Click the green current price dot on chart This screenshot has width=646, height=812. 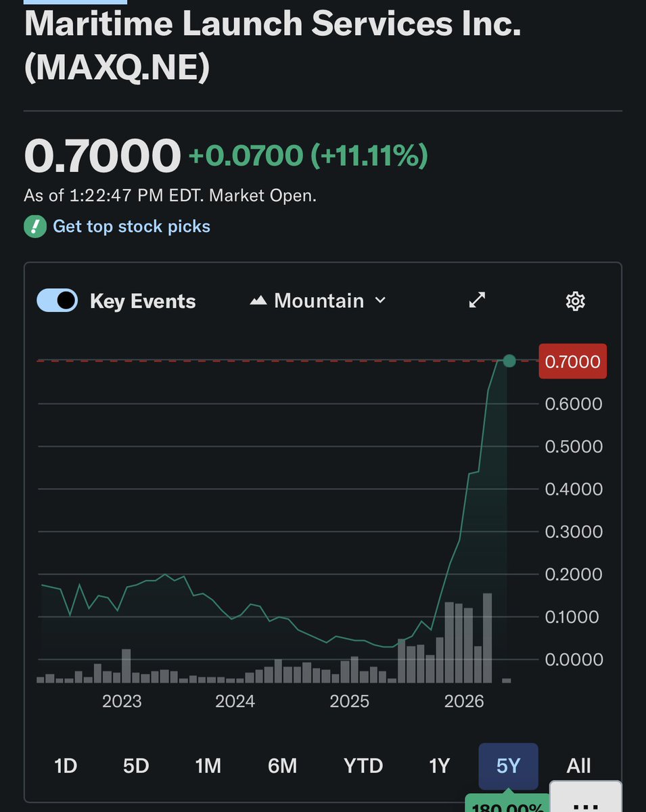coord(509,361)
